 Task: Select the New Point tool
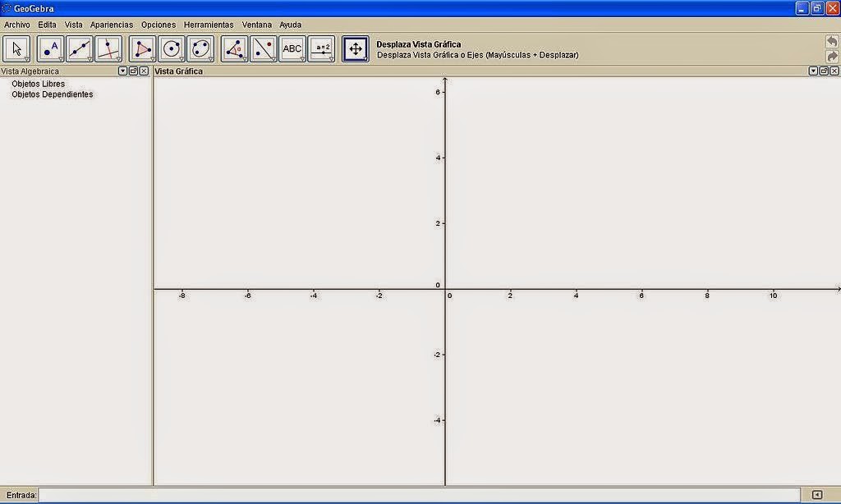click(x=51, y=49)
